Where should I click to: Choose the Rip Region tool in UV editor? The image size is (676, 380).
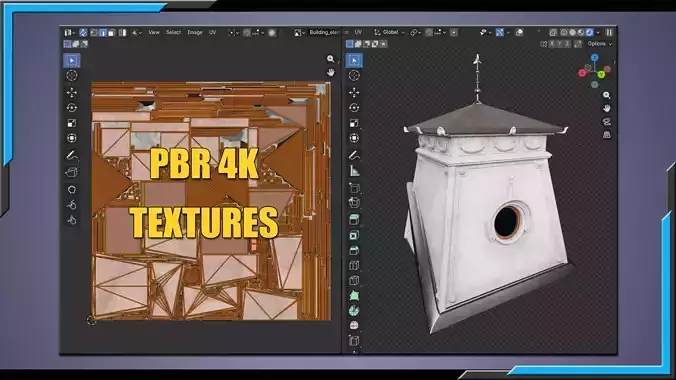pos(72,172)
